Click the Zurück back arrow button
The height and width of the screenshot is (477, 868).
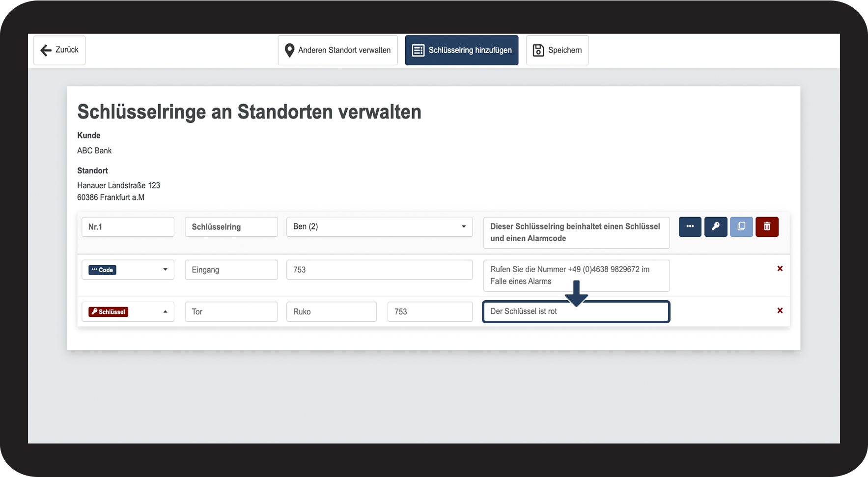59,50
